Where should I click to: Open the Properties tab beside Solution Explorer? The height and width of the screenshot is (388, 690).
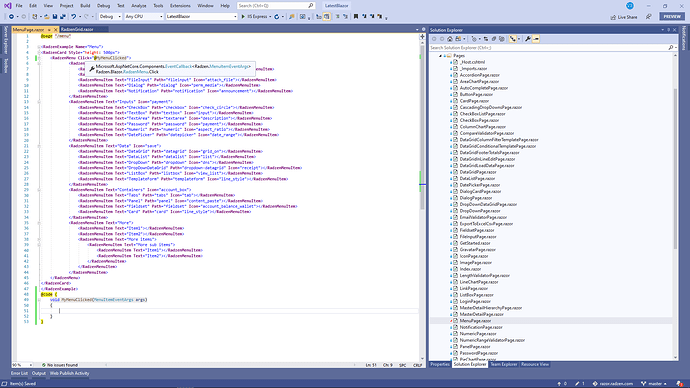(440, 364)
